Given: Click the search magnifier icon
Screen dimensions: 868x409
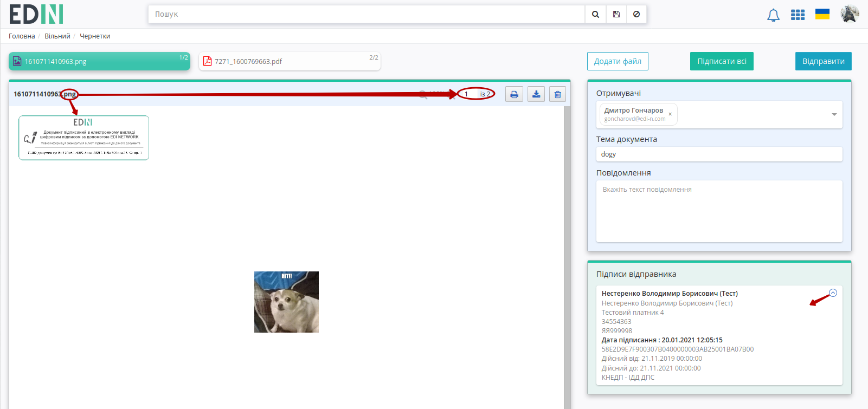Looking at the screenshot, I should tap(595, 15).
